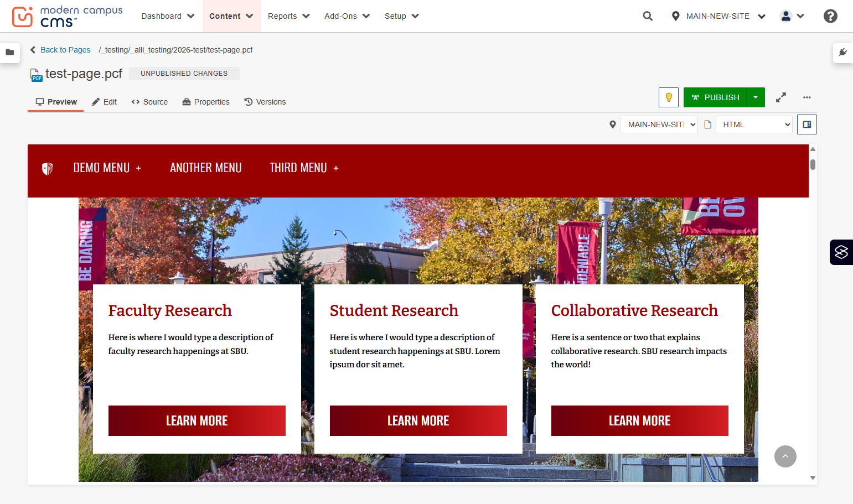Click the Modern Campus CMS logo
This screenshot has height=504, width=853.
pos(67,17)
